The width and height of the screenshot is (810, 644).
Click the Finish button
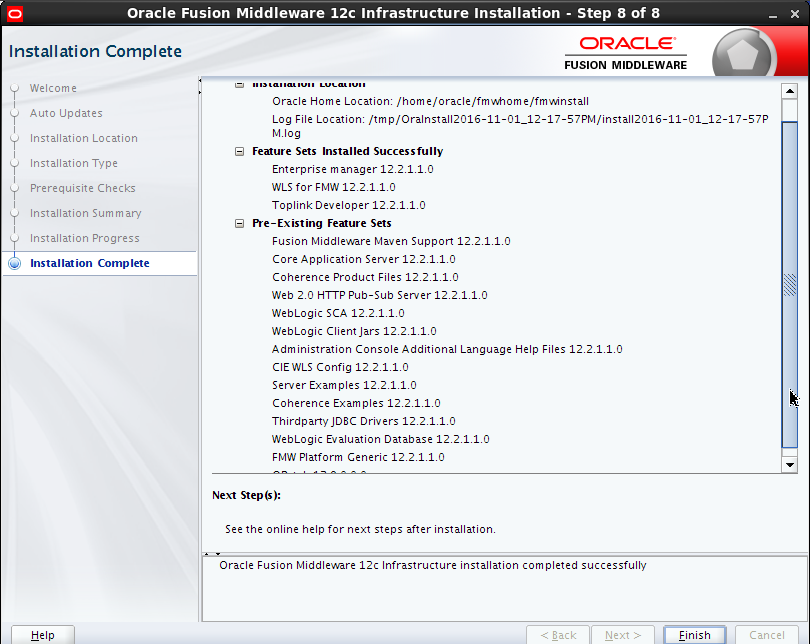coord(694,635)
